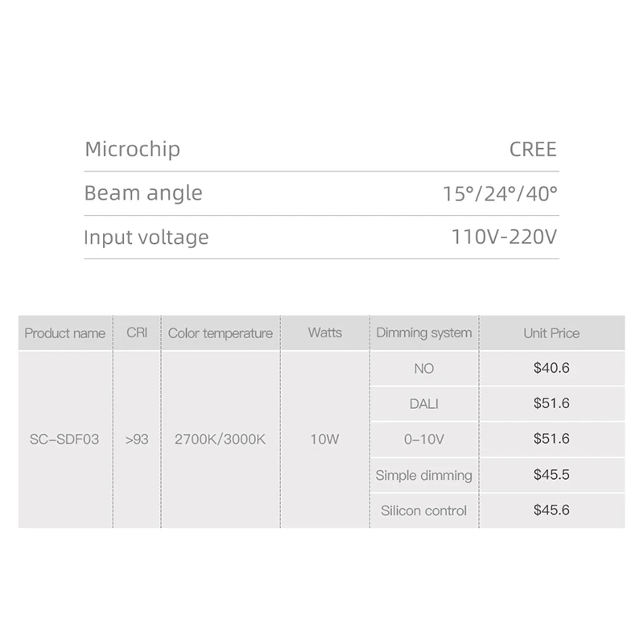Click the $45.5 unit price
This screenshot has height=644, width=644.
coord(551,475)
